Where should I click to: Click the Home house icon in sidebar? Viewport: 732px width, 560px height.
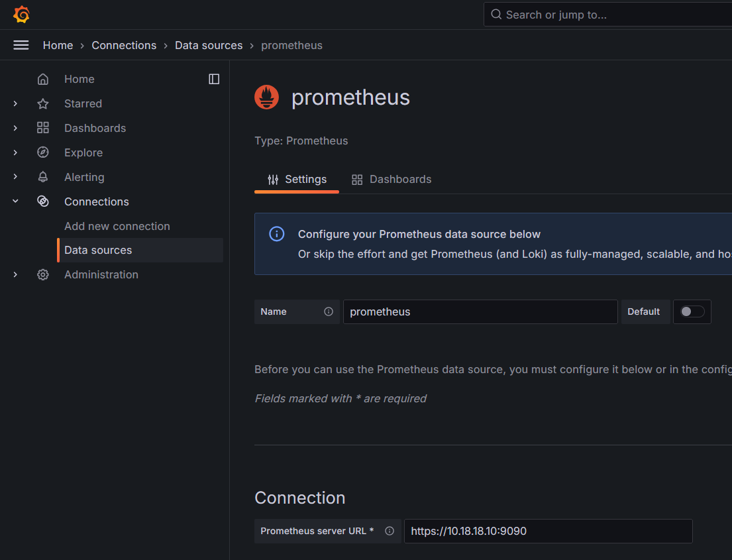(x=43, y=79)
